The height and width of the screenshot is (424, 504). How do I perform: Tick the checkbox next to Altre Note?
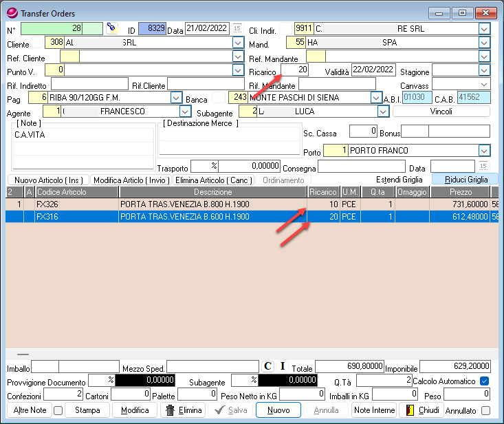pos(58,410)
